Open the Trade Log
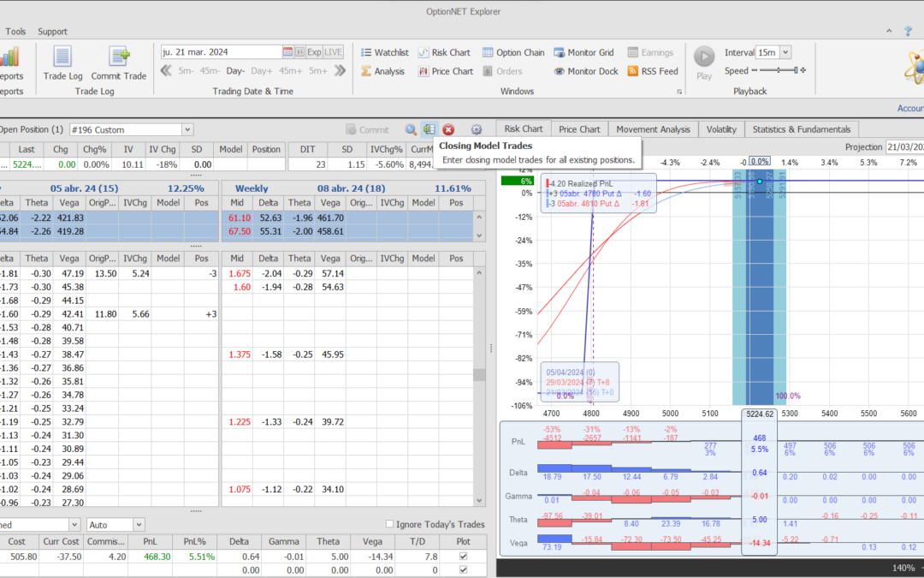This screenshot has width=924, height=578. (x=62, y=63)
